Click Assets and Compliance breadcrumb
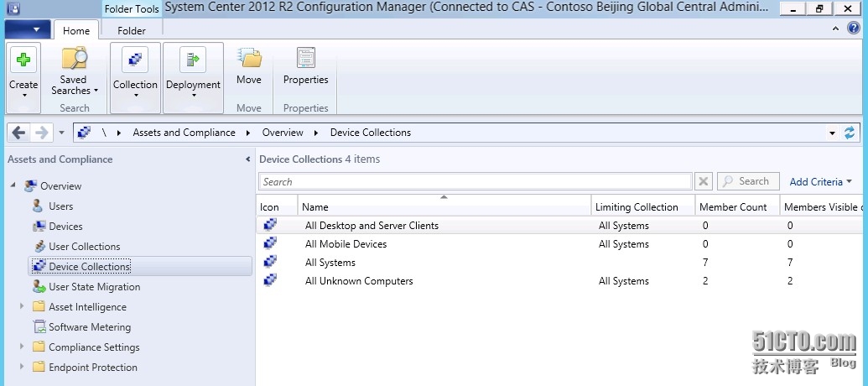The width and height of the screenshot is (868, 386). coord(184,133)
